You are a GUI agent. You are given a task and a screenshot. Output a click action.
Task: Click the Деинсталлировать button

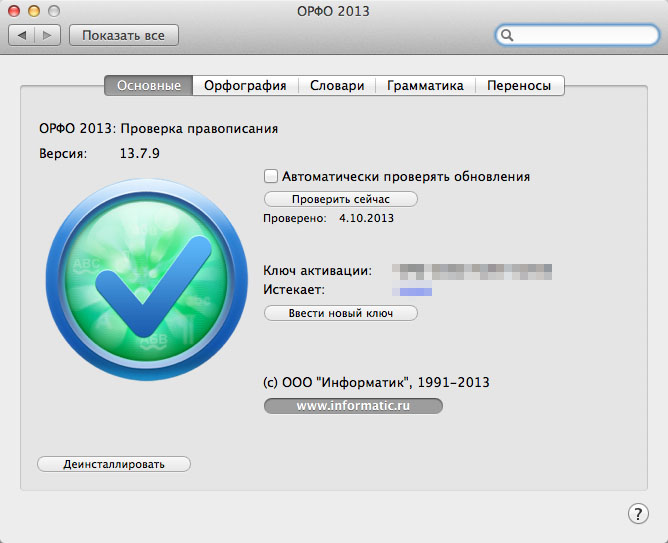tap(114, 464)
